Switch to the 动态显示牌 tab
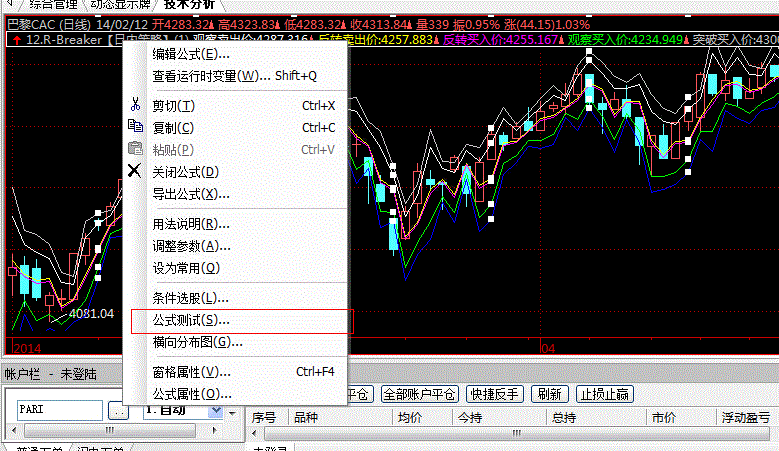 click(120, 4)
